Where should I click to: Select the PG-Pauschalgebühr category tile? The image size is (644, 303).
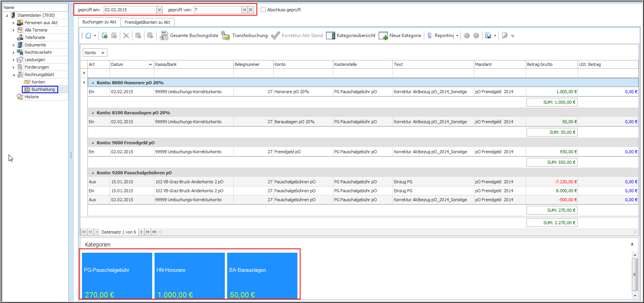(x=117, y=276)
